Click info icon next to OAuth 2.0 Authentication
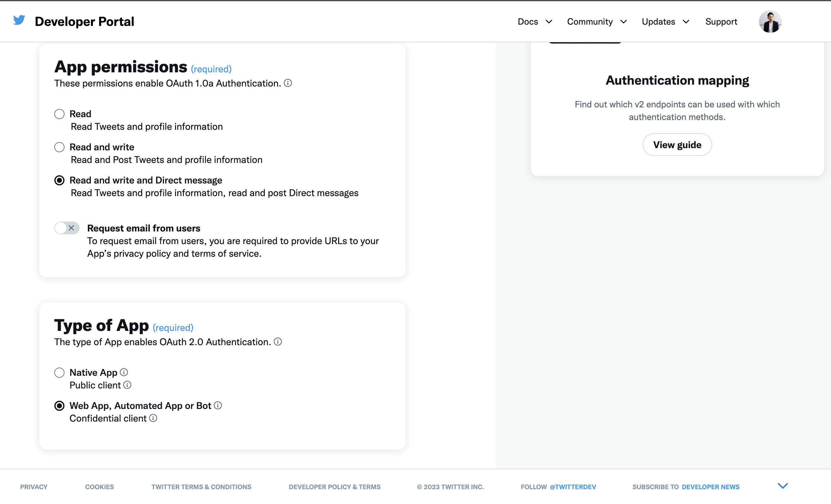This screenshot has height=504, width=831. pyautogui.click(x=277, y=341)
